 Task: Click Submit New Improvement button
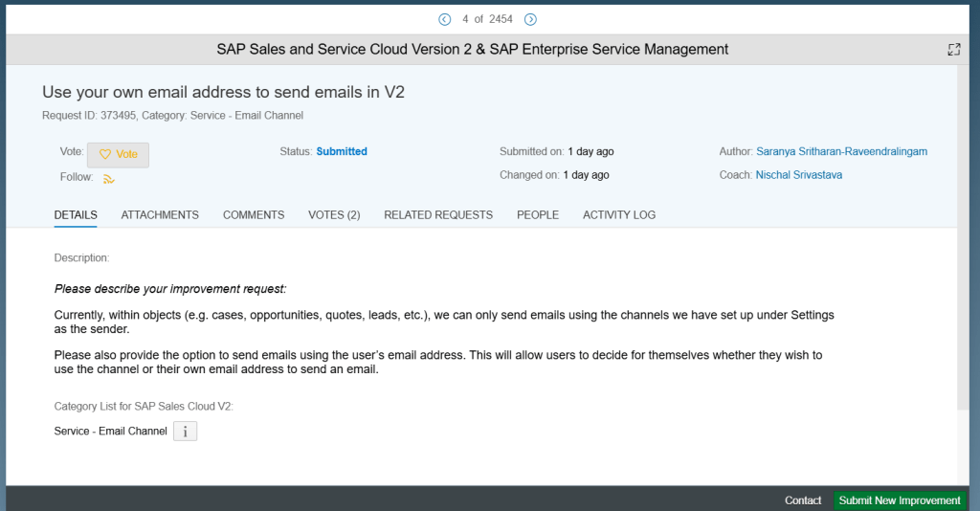coord(900,500)
